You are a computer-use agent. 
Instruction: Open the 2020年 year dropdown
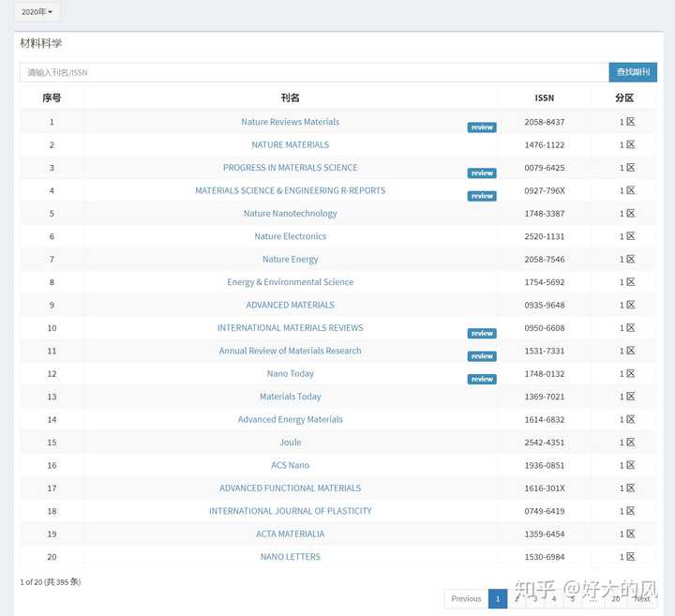coord(37,11)
